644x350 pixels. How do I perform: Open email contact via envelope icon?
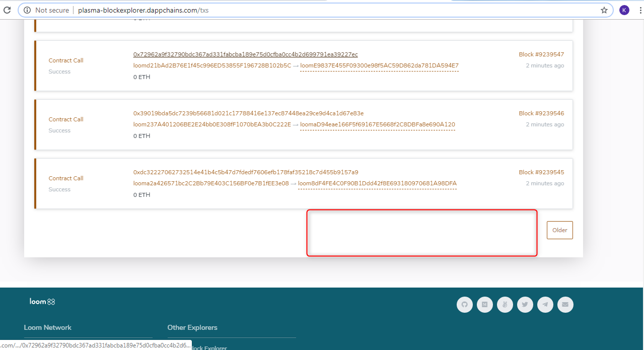(565, 305)
